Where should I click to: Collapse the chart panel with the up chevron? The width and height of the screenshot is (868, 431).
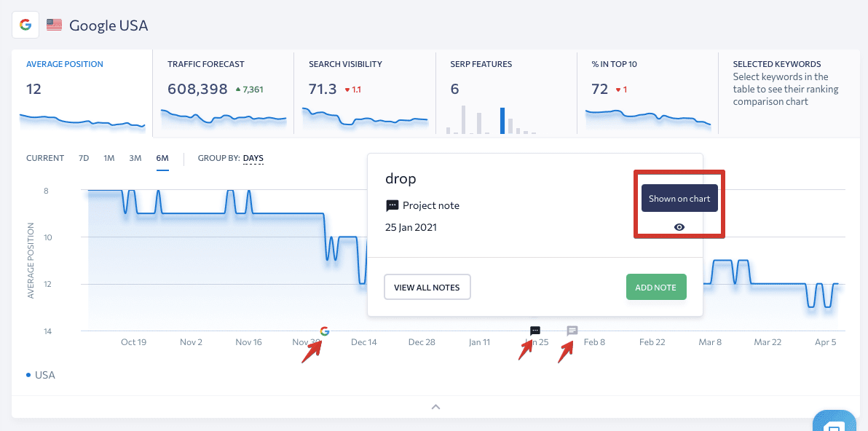pyautogui.click(x=435, y=407)
